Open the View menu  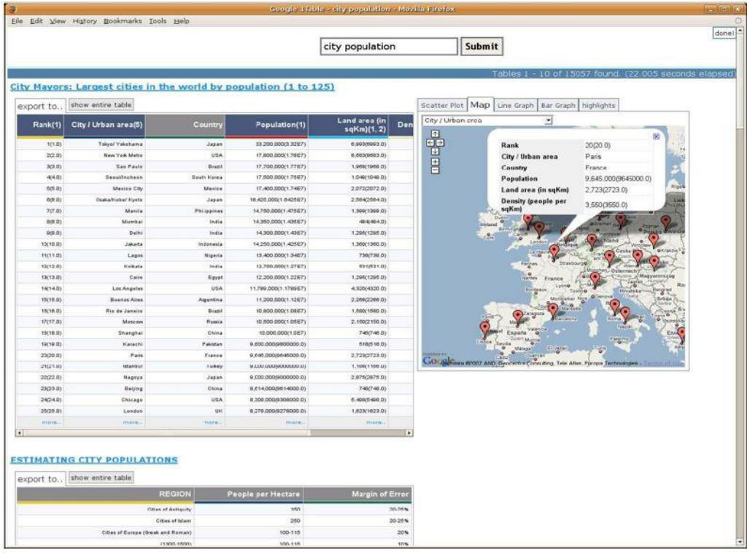coord(58,21)
